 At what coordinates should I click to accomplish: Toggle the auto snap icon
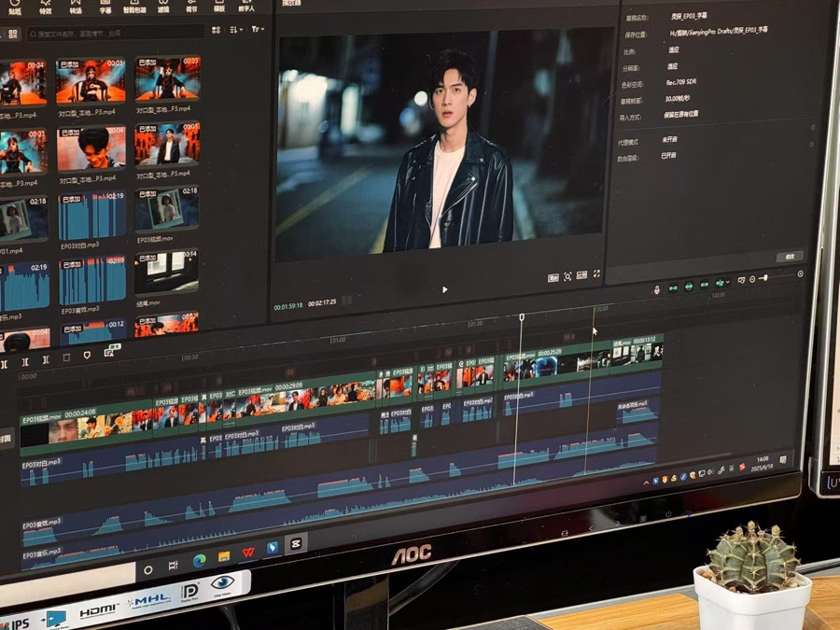(689, 287)
